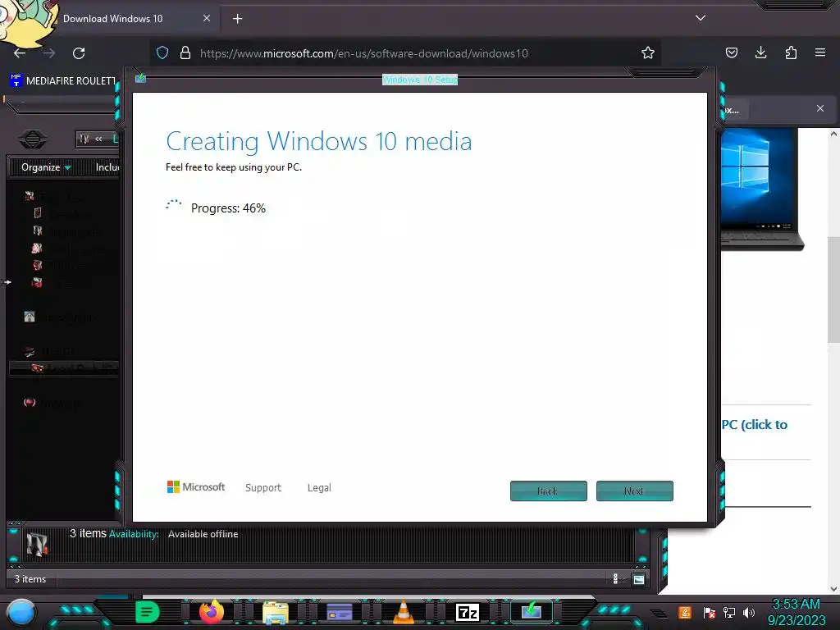
Task: Click the Windows 10 Setup title bar icon
Action: click(141, 79)
